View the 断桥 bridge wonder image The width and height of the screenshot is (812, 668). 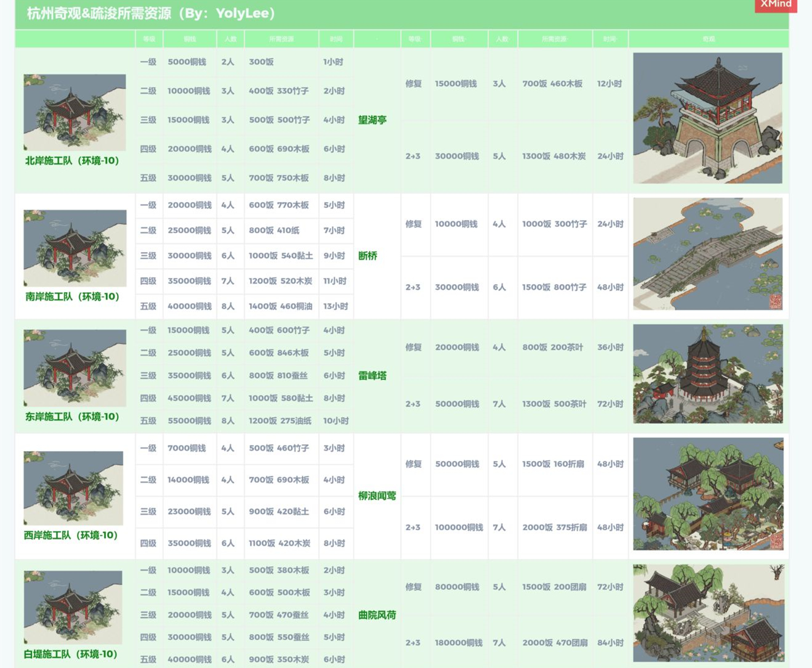707,253
